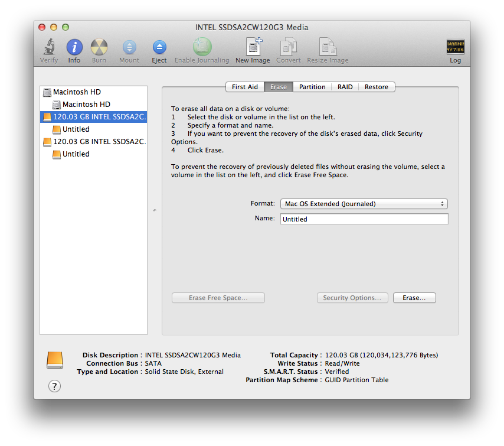Click the Total Capacity value 120.03 GB
The height and width of the screenshot is (446, 504).
click(381, 355)
